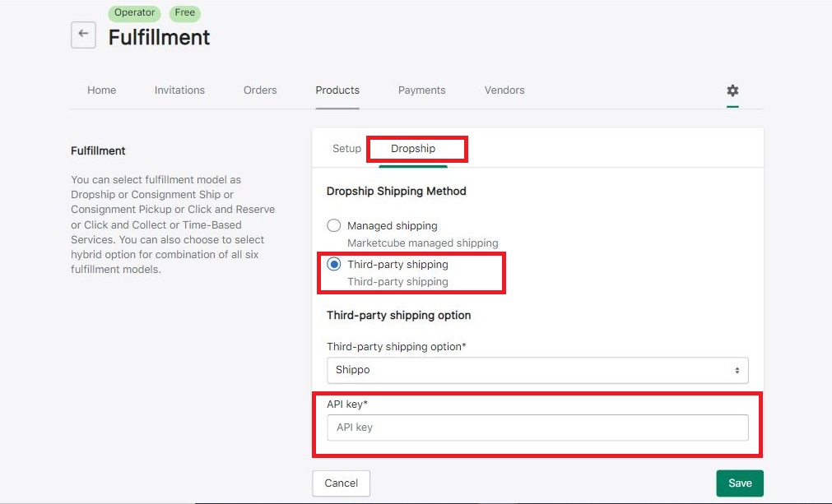The height and width of the screenshot is (504, 832).
Task: Go to the Home tab
Action: (x=101, y=90)
